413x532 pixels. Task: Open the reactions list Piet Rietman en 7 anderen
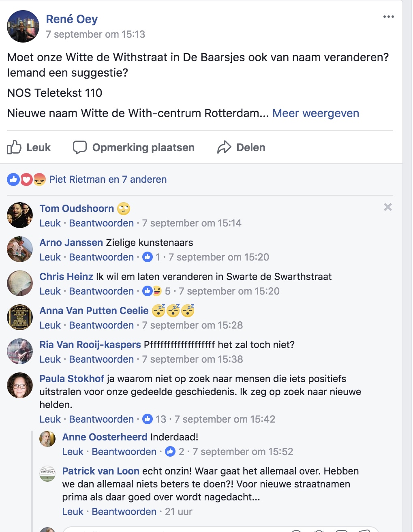coord(108,179)
